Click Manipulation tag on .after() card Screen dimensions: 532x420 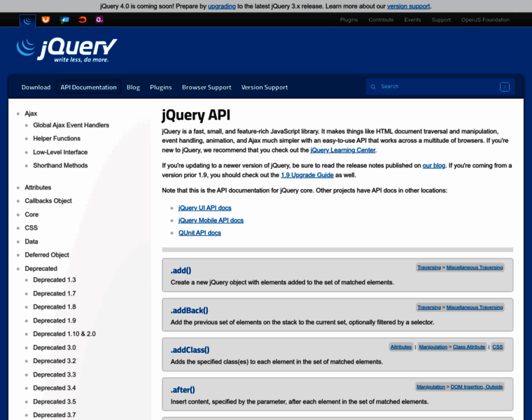[430, 387]
